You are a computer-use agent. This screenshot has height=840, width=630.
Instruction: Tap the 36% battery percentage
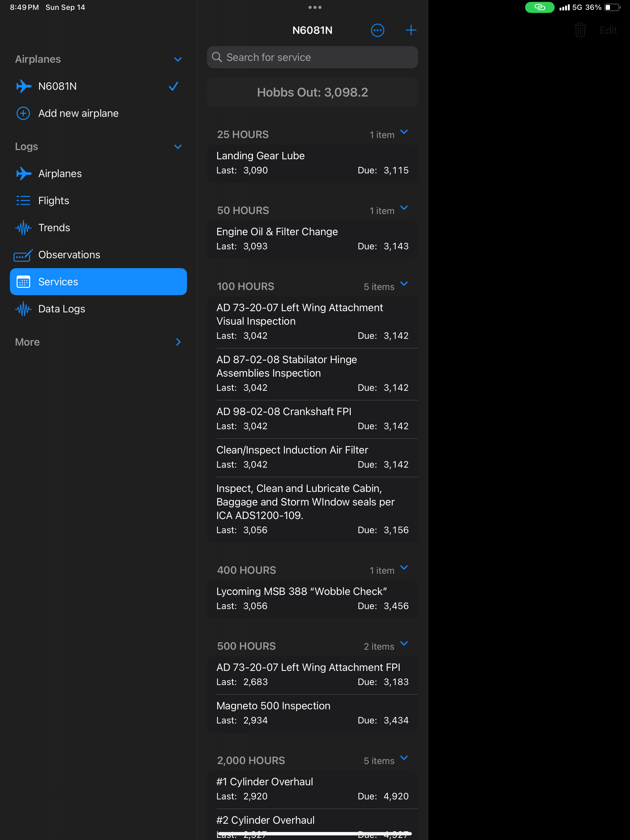coord(593,7)
